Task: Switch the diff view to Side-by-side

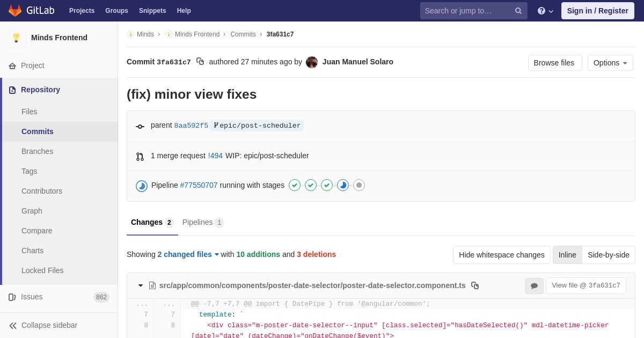Action: 609,255
